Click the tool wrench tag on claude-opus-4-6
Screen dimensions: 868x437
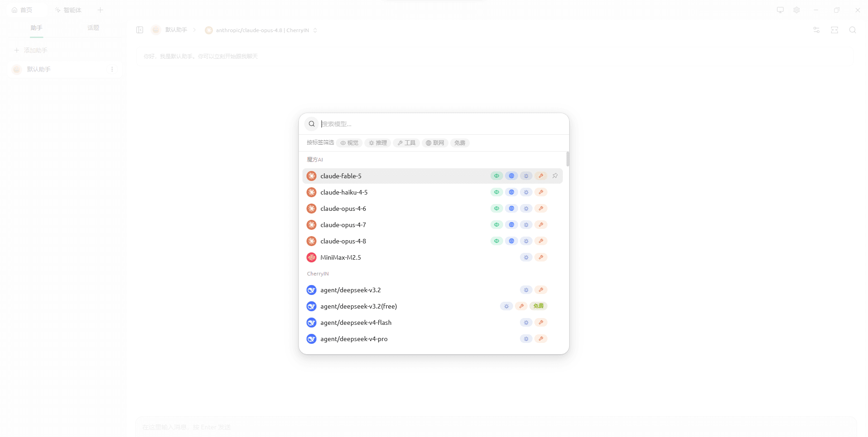(x=541, y=209)
